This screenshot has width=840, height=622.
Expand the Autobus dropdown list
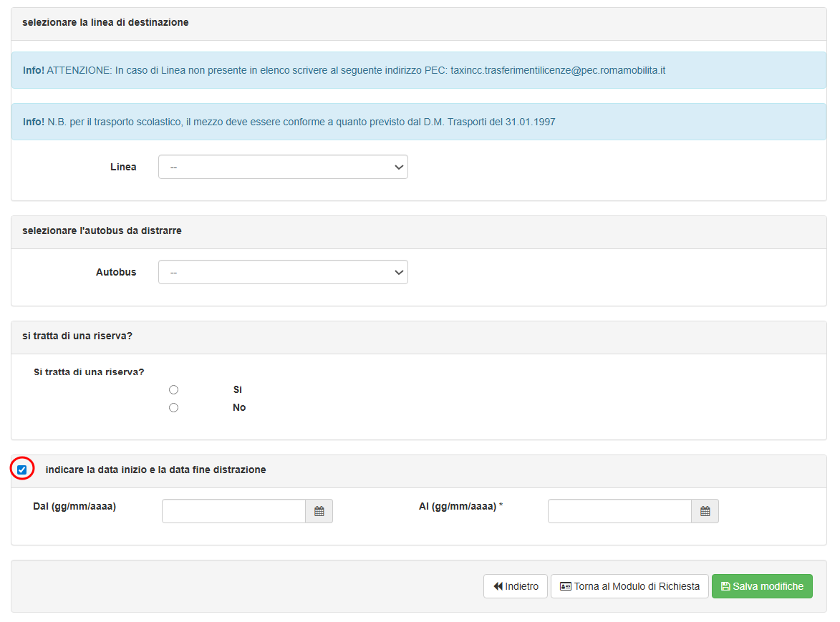(x=283, y=272)
